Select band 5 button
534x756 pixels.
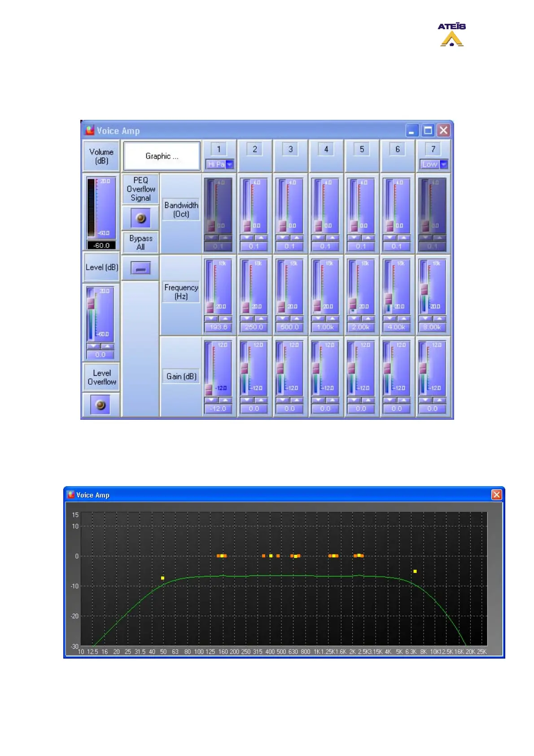(362, 149)
